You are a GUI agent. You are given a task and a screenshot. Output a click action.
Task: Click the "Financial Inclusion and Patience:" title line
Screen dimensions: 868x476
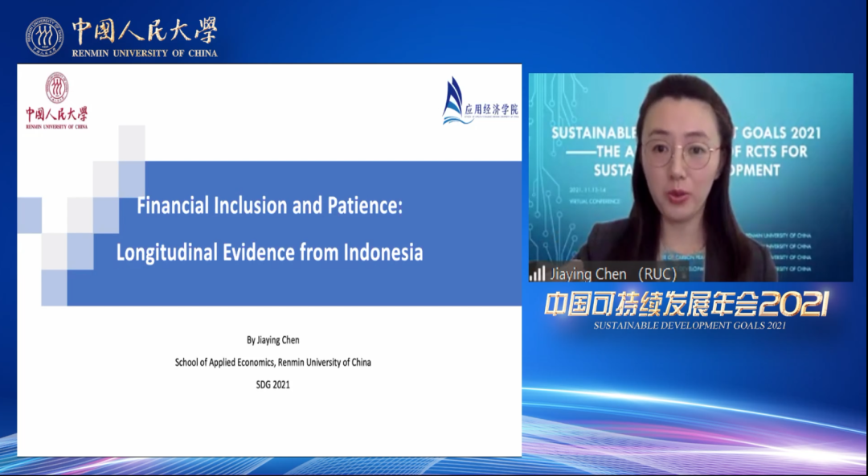point(269,206)
